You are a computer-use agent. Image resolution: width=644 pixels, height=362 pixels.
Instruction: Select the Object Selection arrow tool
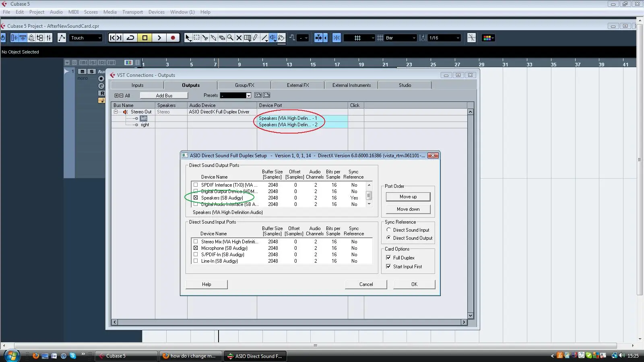click(x=188, y=38)
